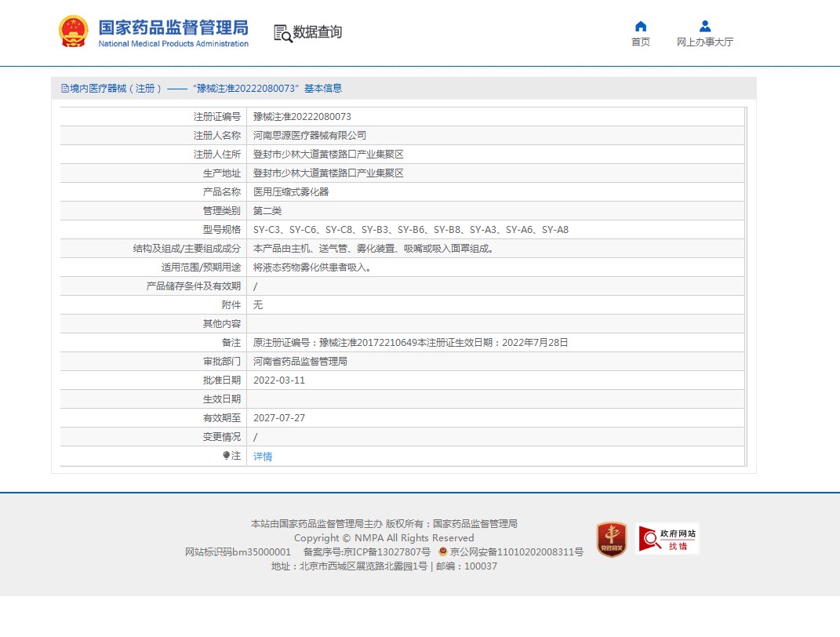Click the 国家药品监督管理局 site title
The height and width of the screenshot is (637, 840).
[173, 27]
